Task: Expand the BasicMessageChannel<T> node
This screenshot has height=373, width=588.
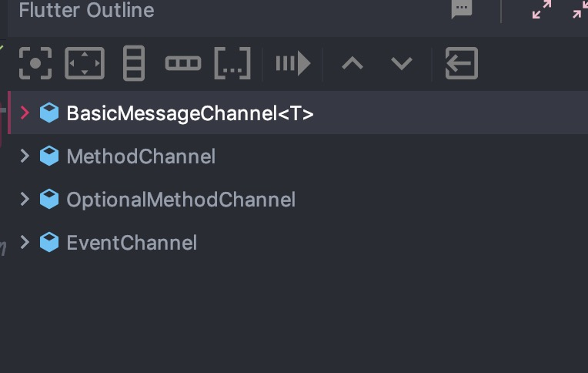Action: pyautogui.click(x=25, y=113)
